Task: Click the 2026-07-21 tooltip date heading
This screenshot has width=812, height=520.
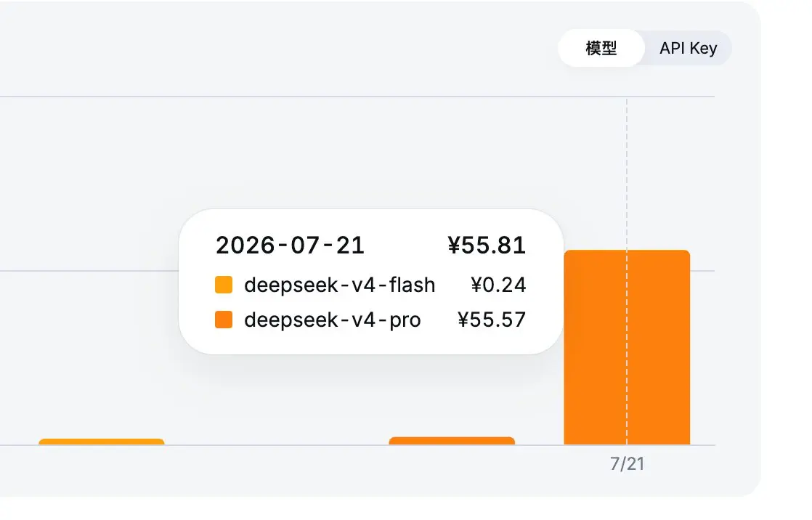Action: [290, 245]
